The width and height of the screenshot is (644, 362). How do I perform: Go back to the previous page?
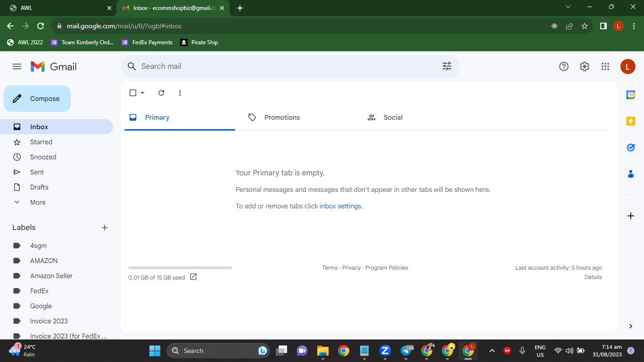[10, 26]
